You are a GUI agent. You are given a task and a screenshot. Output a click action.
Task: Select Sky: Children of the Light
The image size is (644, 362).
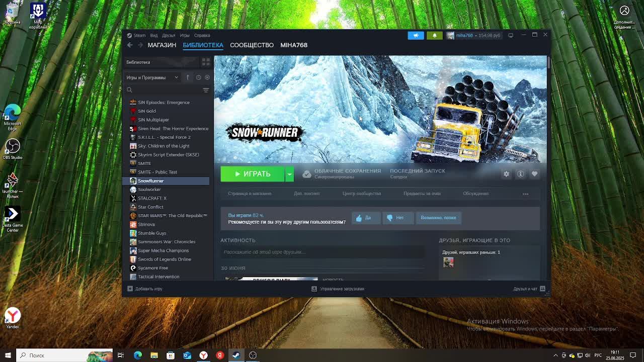tap(167, 146)
